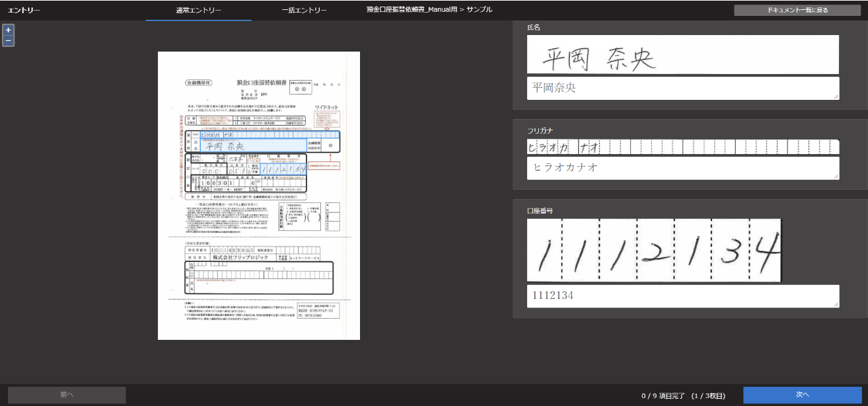The width and height of the screenshot is (868, 406).
Task: Click the フリガナ field with ヒラオカナオ
Action: pos(682,168)
